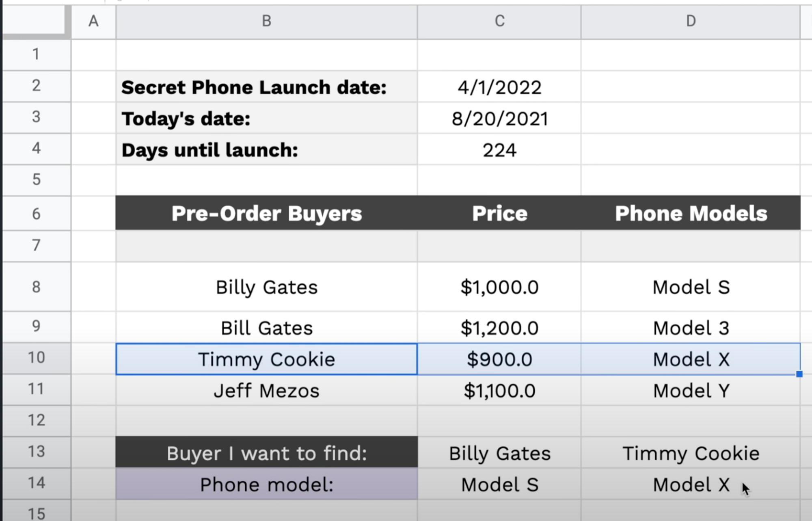Click the Days until launch value 224
Viewport: 812px width, 521px height.
point(499,149)
